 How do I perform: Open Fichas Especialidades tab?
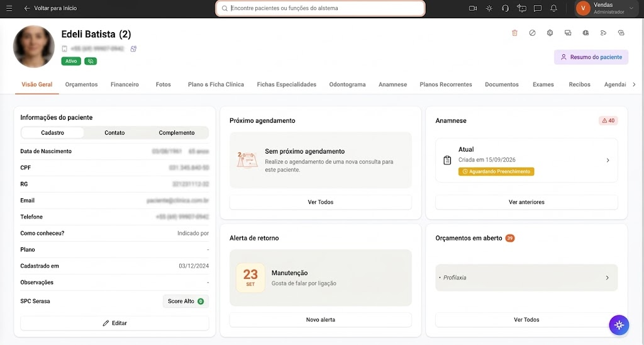[287, 84]
